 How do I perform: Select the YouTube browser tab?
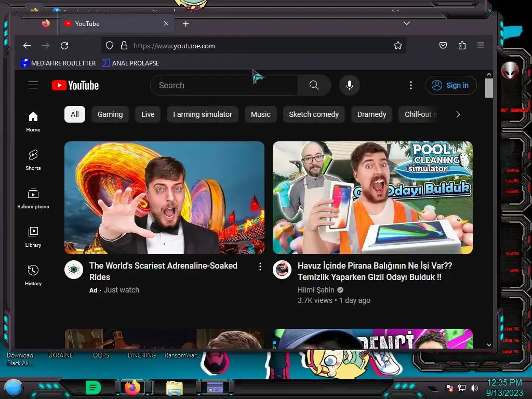[x=116, y=24]
